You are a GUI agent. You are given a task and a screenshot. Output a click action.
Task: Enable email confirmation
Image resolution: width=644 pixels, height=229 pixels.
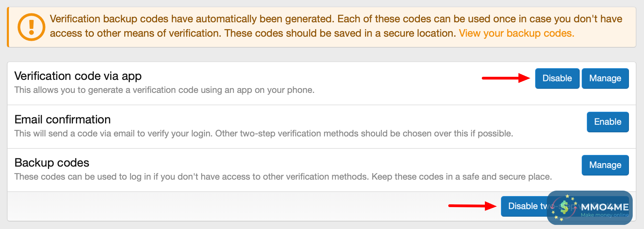click(x=607, y=122)
